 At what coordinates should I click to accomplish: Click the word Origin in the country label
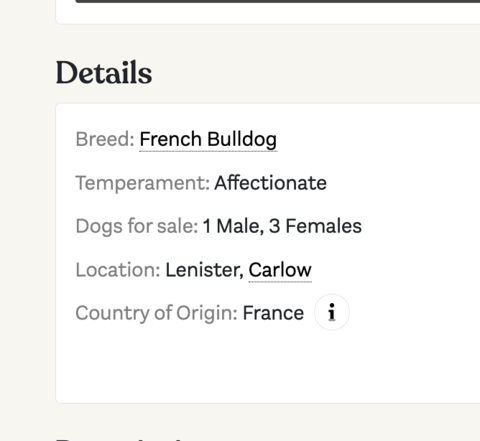click(x=206, y=313)
